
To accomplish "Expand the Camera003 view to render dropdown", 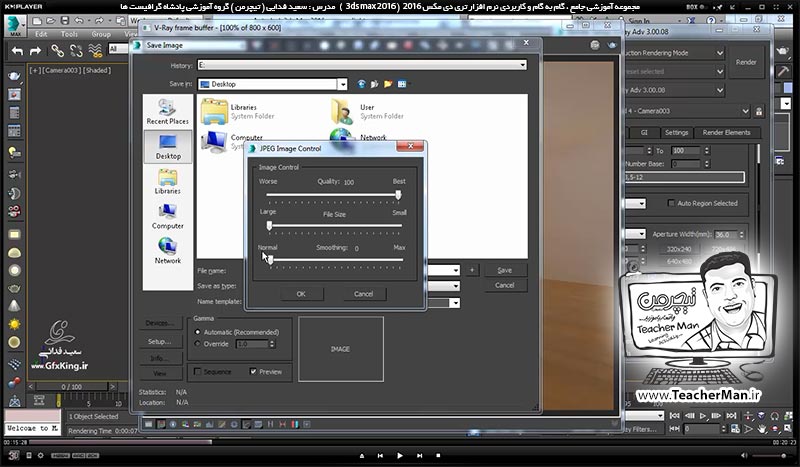I will [x=745, y=111].
